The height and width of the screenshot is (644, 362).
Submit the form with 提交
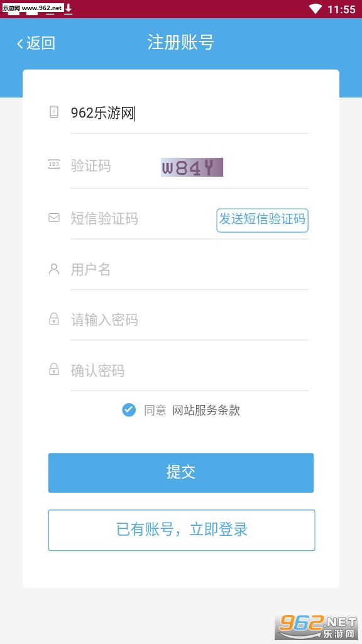click(181, 473)
